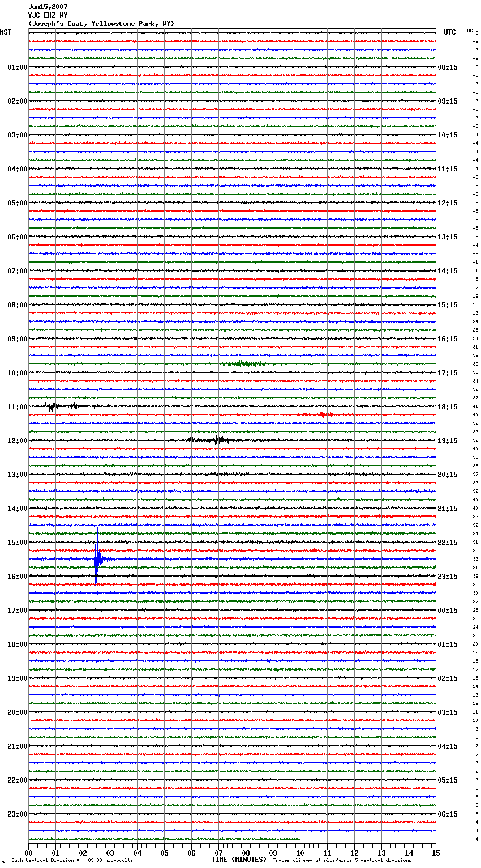Screen dimensions: 481x868
Task: Click the "09:00" MST time label
Action: click(18, 339)
